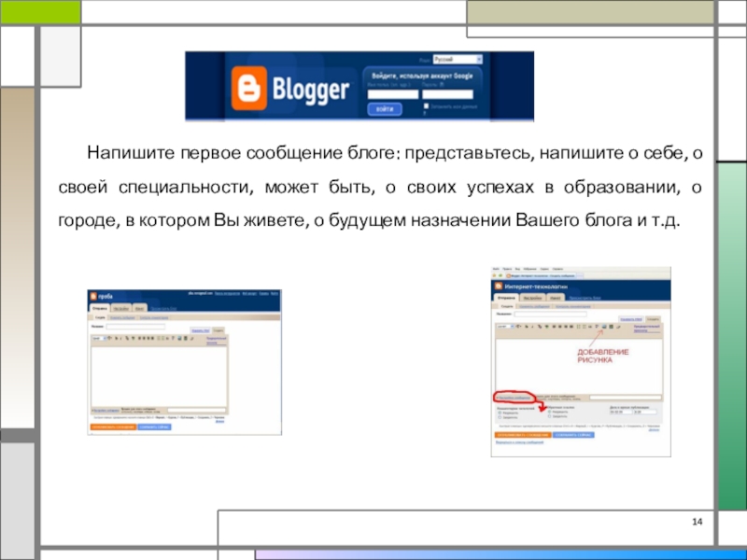Image resolution: width=747 pixels, height=560 pixels.
Task: Click the labels field under the Интернет-технологии editor
Action: [626, 398]
